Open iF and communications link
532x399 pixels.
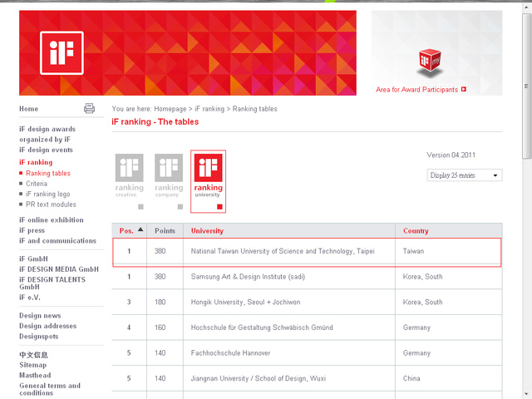tap(57, 240)
